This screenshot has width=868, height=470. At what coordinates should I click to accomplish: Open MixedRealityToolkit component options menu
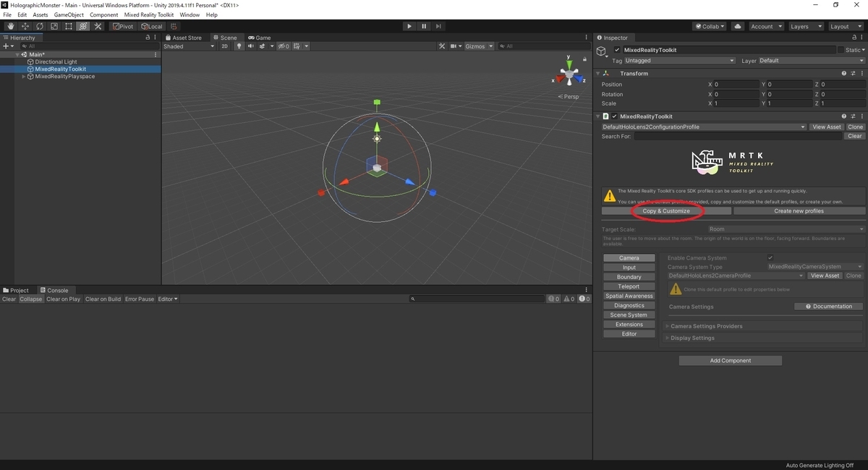pos(861,116)
